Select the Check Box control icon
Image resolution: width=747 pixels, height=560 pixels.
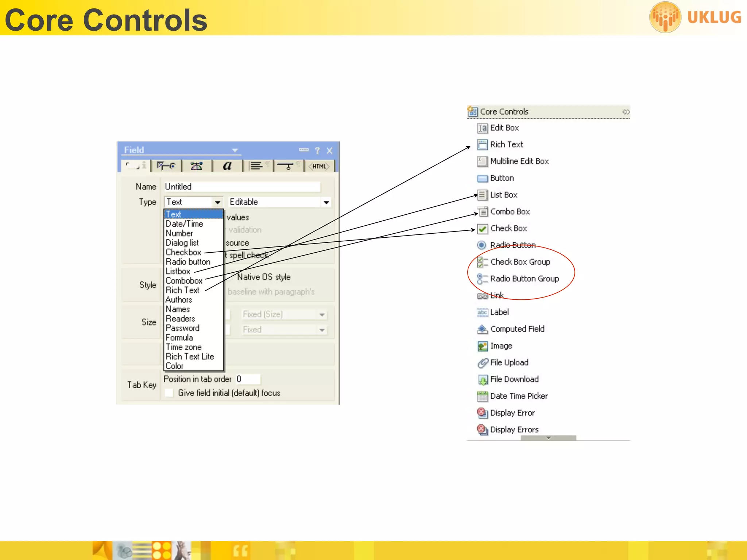click(482, 229)
